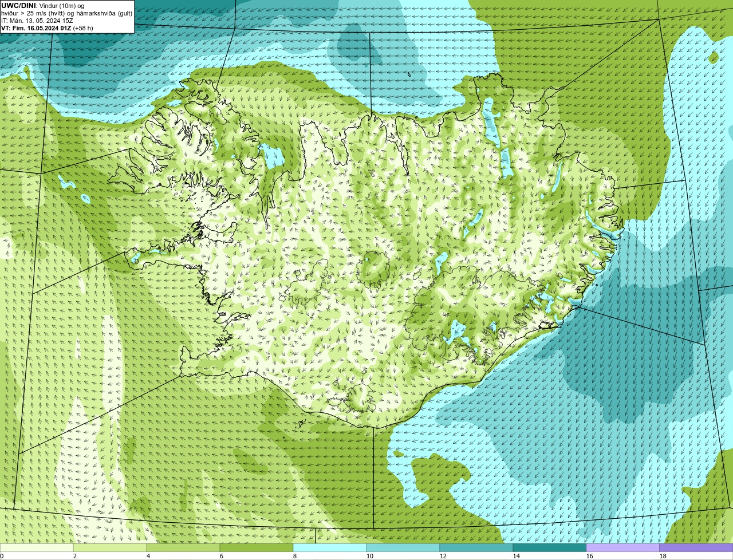Click the legend scale label '10'
The width and height of the screenshot is (733, 560).
[370, 556]
